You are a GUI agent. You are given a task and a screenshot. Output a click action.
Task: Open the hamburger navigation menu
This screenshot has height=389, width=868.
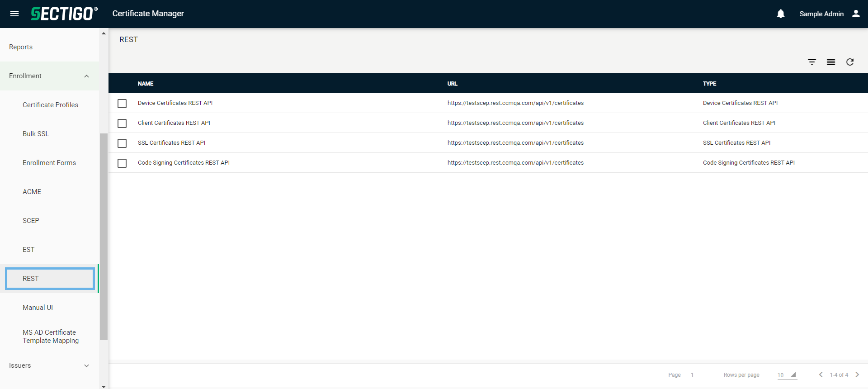(x=14, y=14)
